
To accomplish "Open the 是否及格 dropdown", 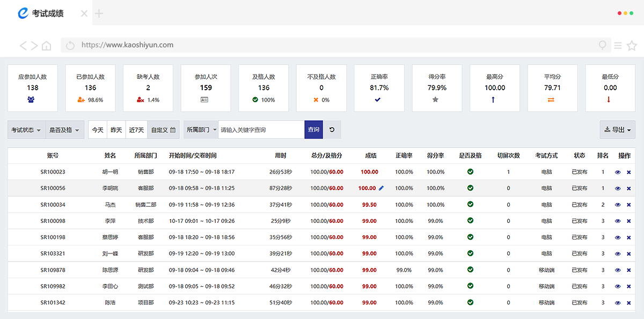I will (65, 129).
